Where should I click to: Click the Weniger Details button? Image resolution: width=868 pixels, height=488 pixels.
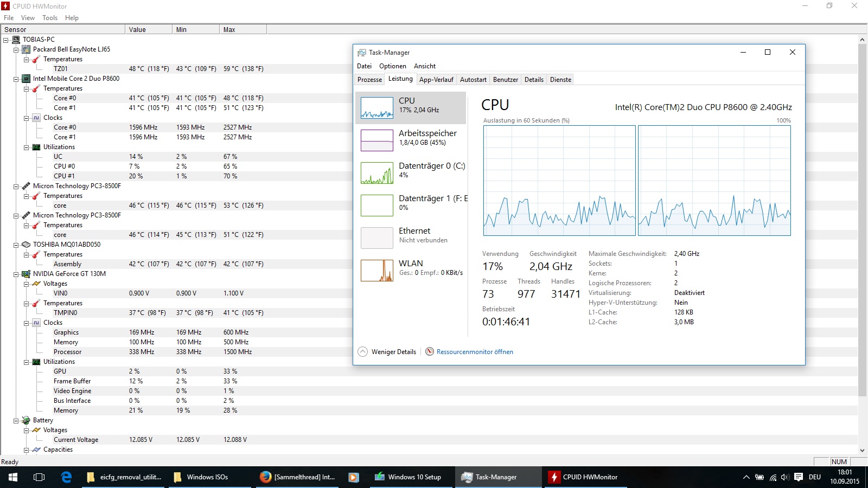[x=387, y=351]
